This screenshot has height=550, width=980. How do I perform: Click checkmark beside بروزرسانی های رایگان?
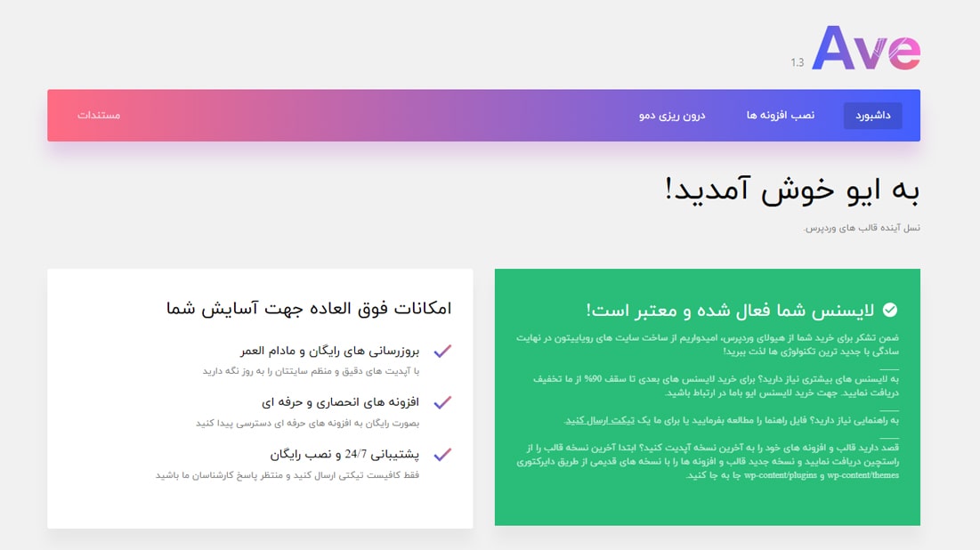point(442,352)
